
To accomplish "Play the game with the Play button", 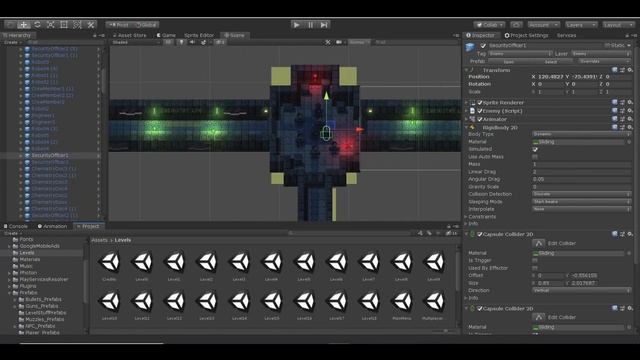I will (x=297, y=25).
